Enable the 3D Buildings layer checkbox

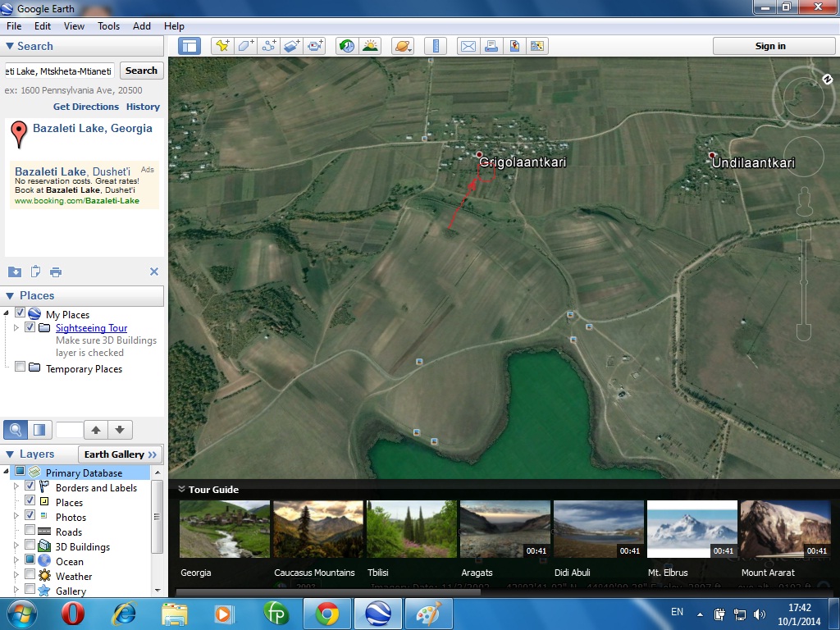point(30,546)
